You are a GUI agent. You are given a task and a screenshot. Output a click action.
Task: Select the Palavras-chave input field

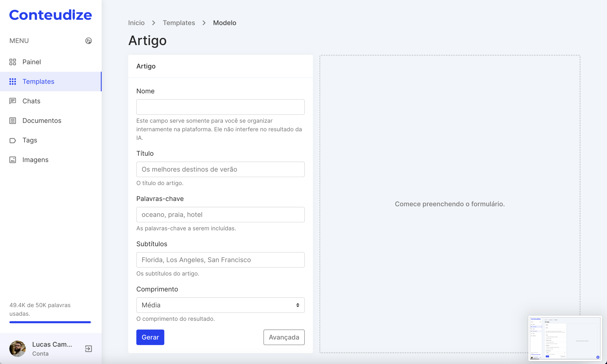(220, 214)
